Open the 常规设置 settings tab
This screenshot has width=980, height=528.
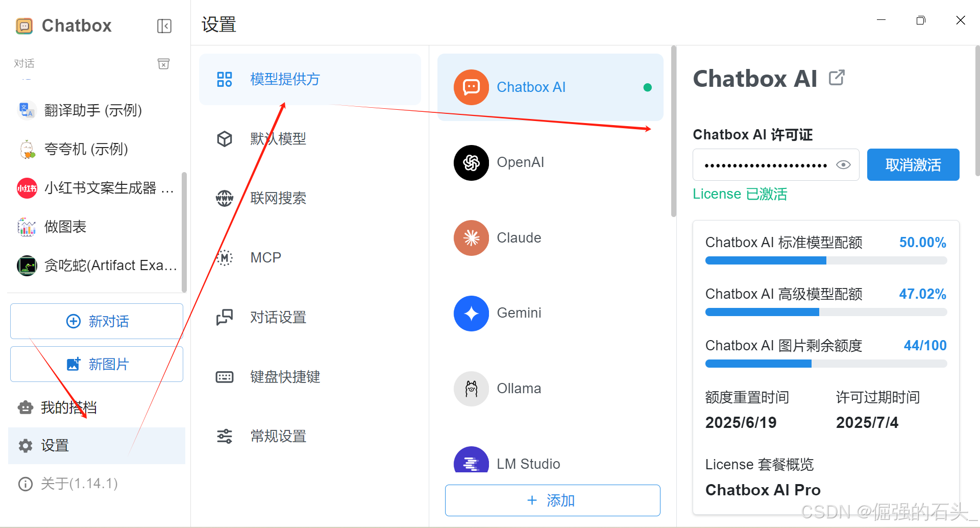click(310, 436)
